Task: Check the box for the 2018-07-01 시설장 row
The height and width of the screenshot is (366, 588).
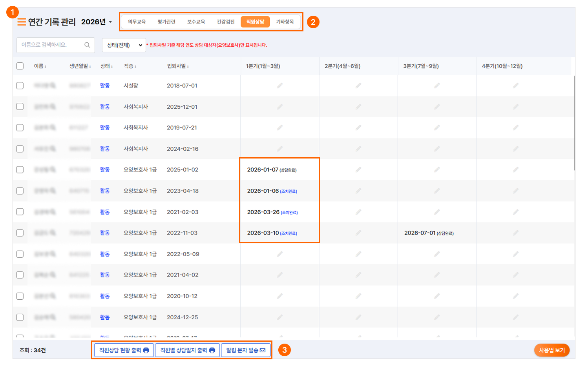Action: pos(20,86)
